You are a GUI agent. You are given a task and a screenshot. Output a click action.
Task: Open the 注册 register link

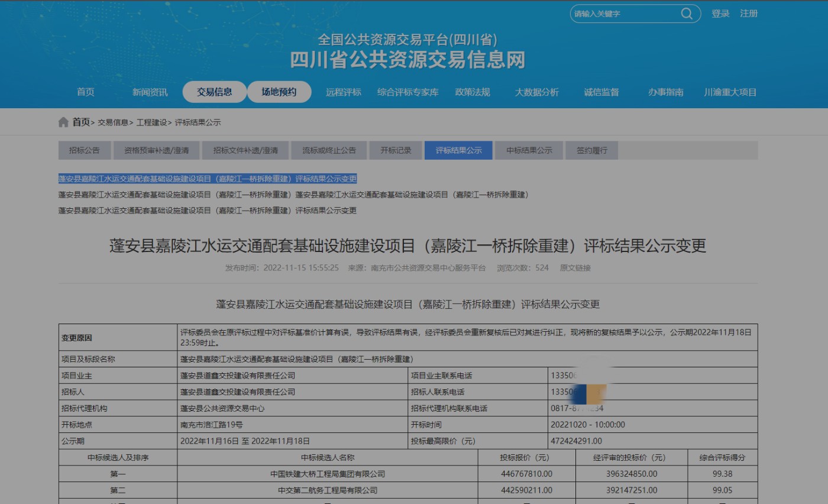pyautogui.click(x=749, y=14)
